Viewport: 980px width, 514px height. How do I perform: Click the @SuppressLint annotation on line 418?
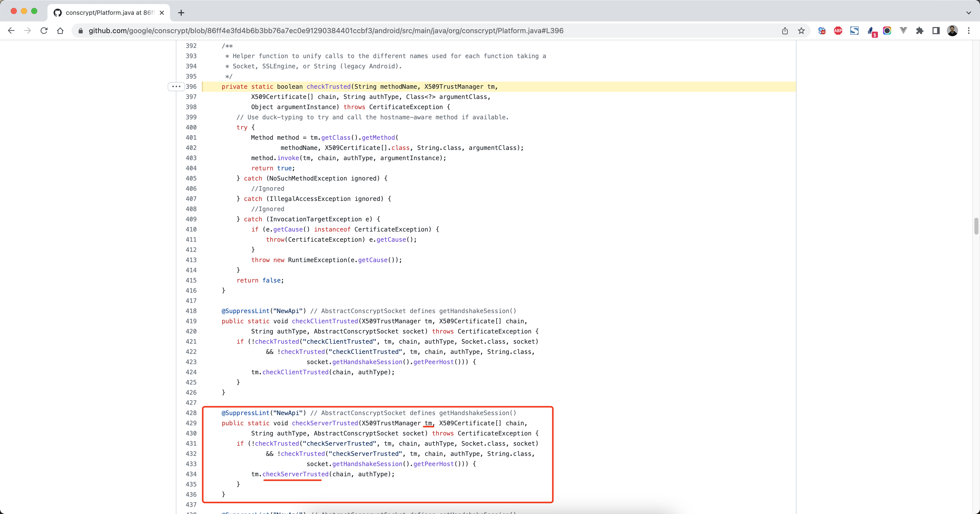pos(245,311)
